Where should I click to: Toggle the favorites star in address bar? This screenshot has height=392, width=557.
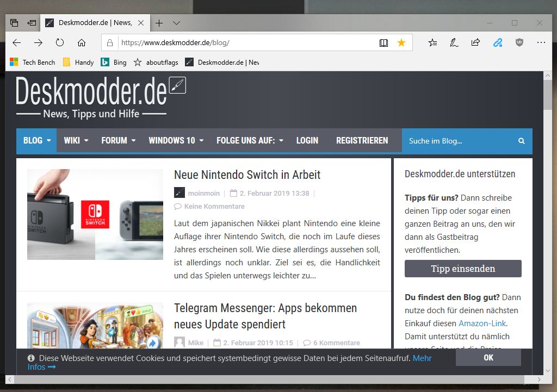pos(401,42)
